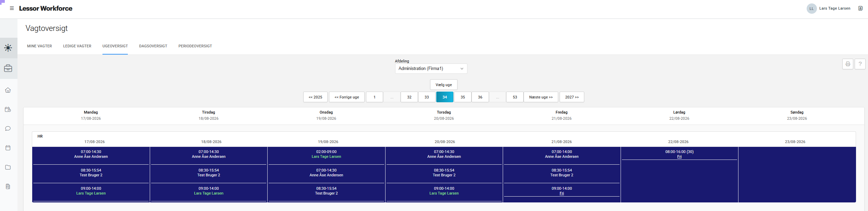
Task: Click the Tirsdag 18/08-2026 column header
Action: (208, 115)
